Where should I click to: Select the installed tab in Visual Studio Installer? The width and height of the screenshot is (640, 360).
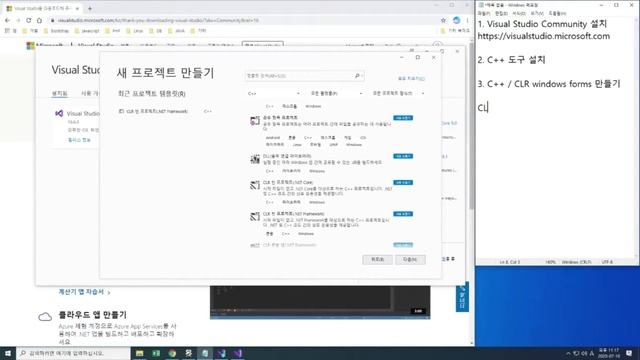point(60,93)
